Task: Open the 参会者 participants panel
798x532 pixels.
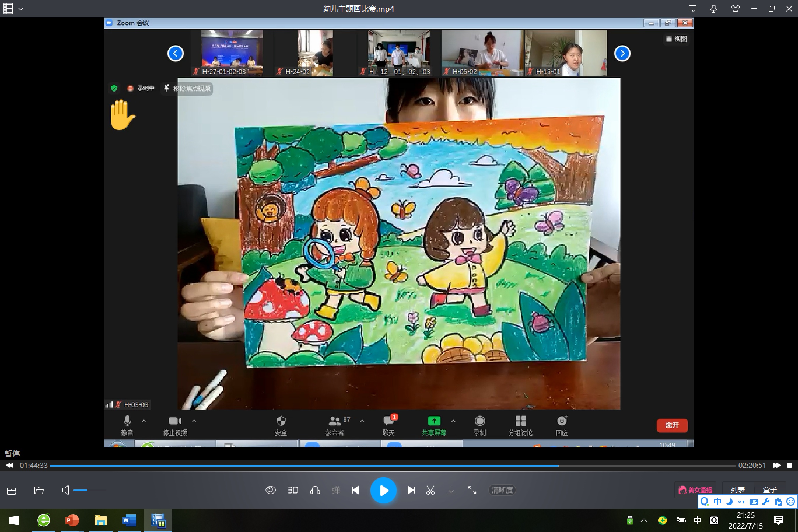Action: click(335, 426)
